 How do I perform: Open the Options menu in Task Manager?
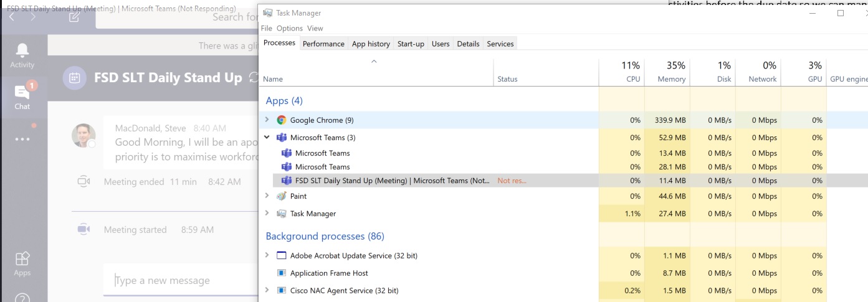pos(290,28)
